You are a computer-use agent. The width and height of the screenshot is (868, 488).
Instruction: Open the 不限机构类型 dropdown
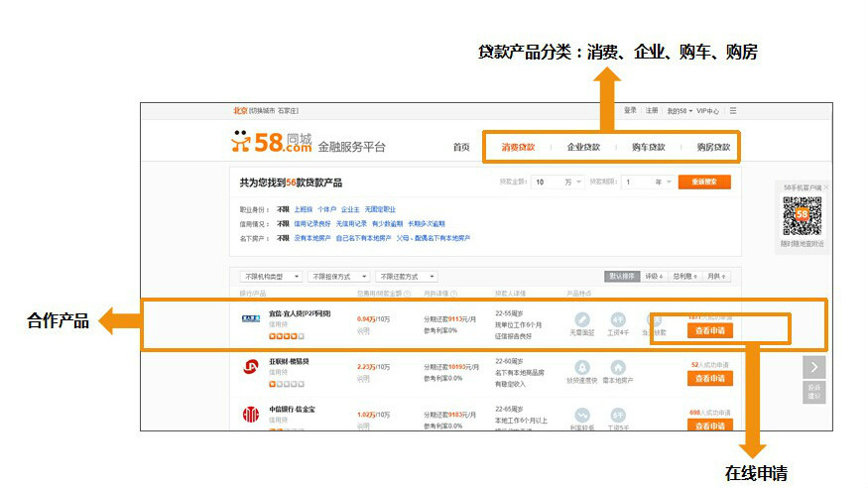[x=271, y=276]
